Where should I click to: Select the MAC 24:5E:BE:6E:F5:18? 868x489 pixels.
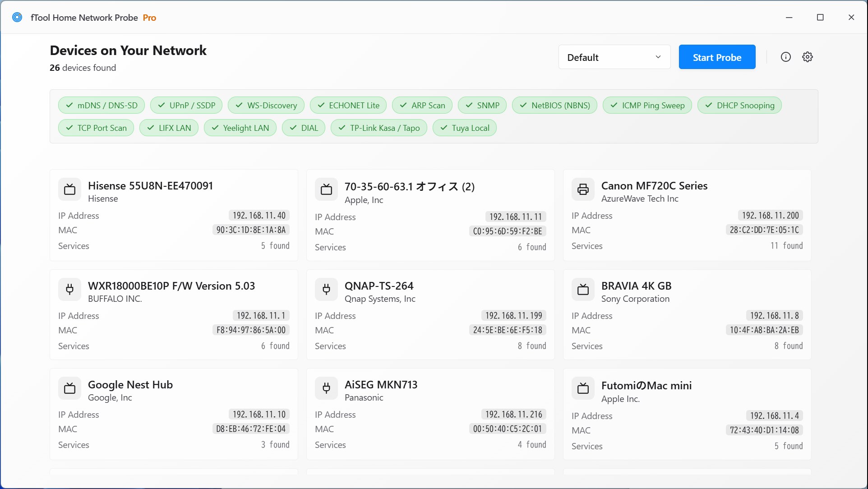coord(508,330)
